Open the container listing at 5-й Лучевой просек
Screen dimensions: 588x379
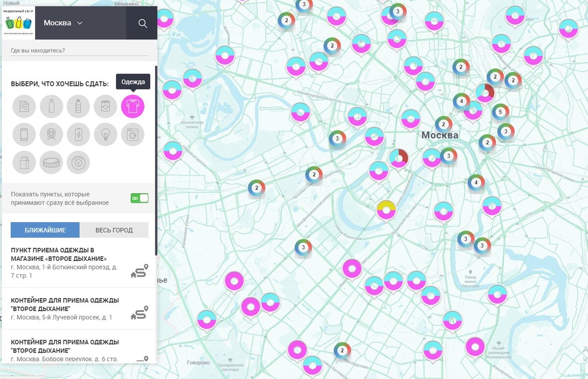point(65,304)
